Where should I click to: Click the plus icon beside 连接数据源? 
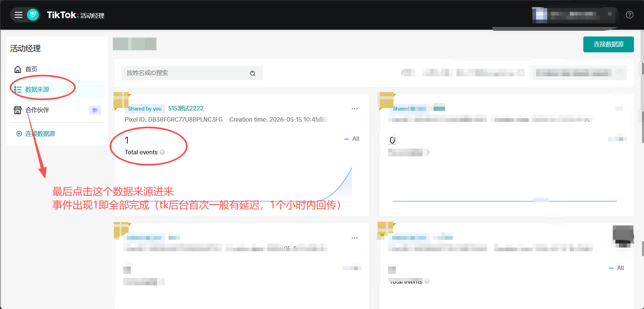[x=19, y=134]
